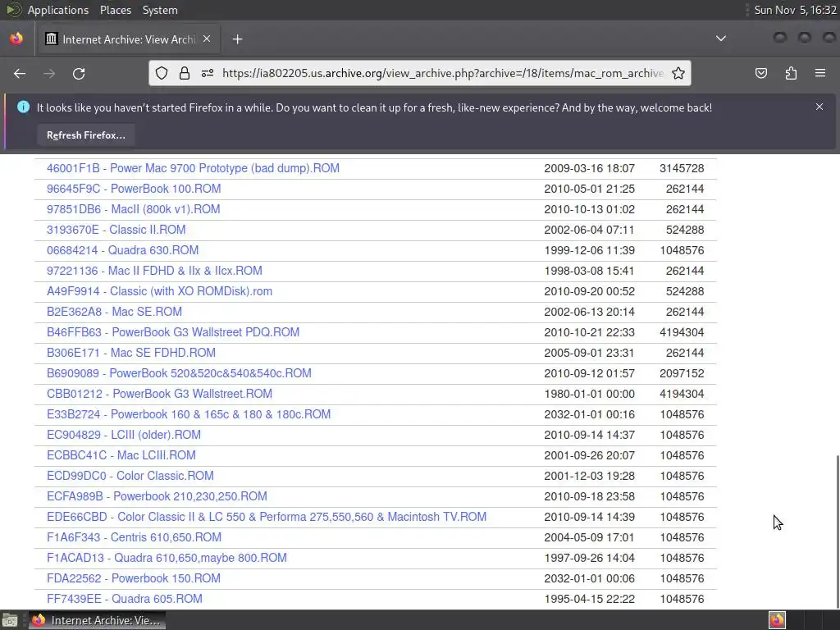Screen dimensions: 840x630
Task: Open the Pocket save icon
Action: pyautogui.click(x=760, y=73)
